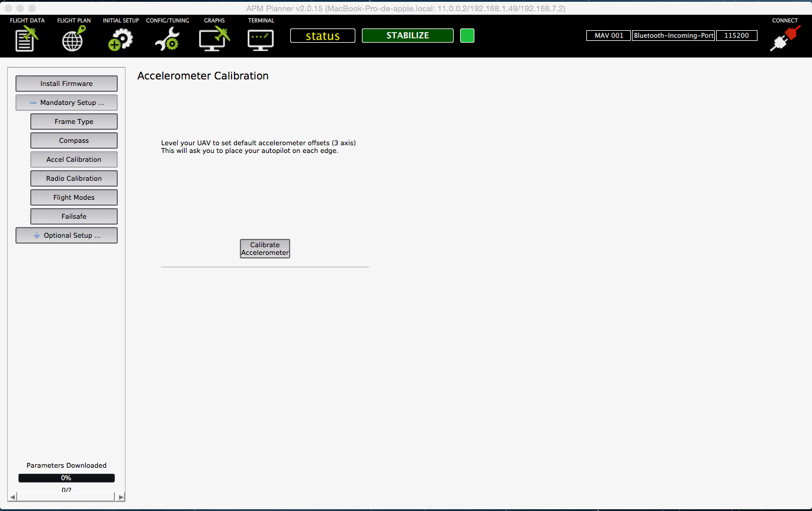Go to Frame Type setup
The height and width of the screenshot is (511, 812).
click(74, 122)
